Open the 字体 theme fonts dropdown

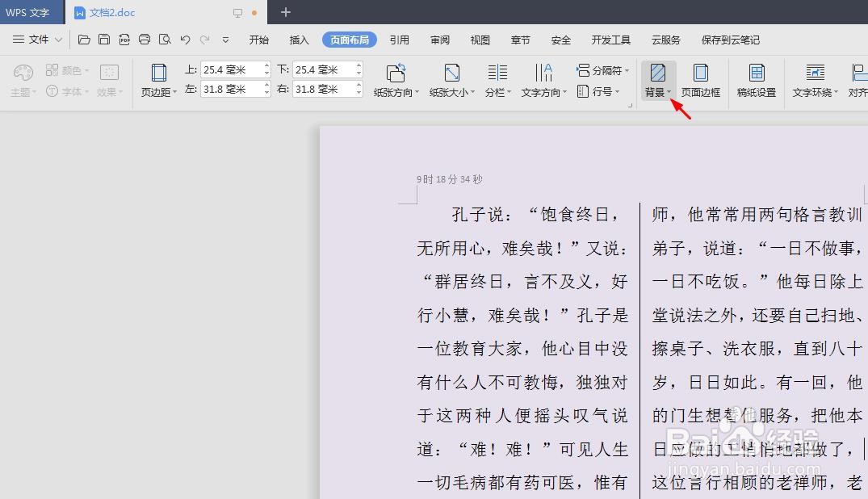(68, 91)
